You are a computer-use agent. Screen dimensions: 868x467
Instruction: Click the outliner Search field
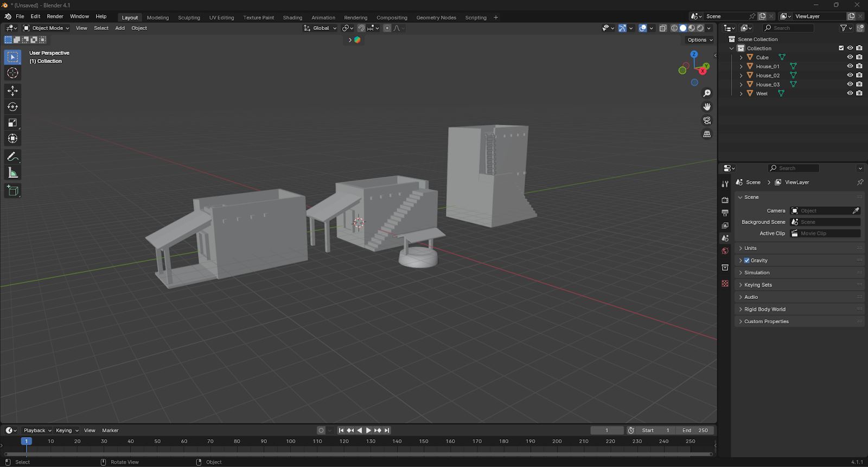[788, 28]
